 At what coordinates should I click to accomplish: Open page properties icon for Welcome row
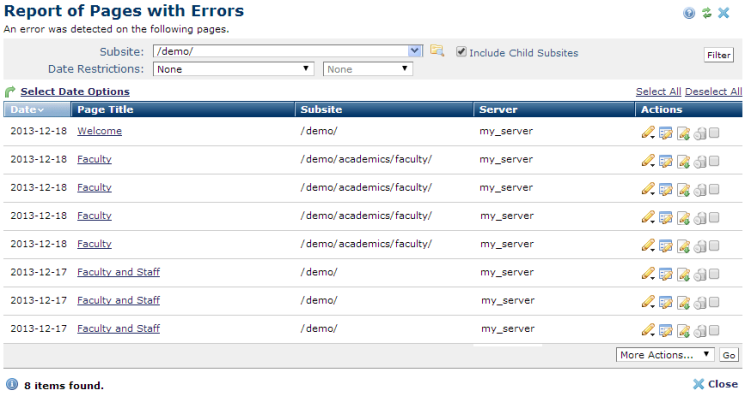pyautogui.click(x=665, y=132)
